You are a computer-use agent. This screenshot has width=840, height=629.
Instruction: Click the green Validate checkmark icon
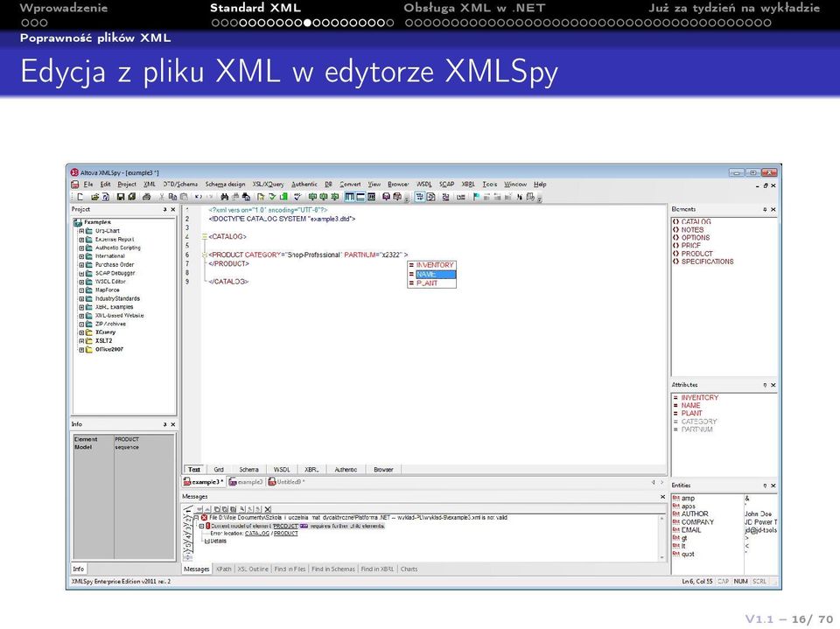point(272,197)
